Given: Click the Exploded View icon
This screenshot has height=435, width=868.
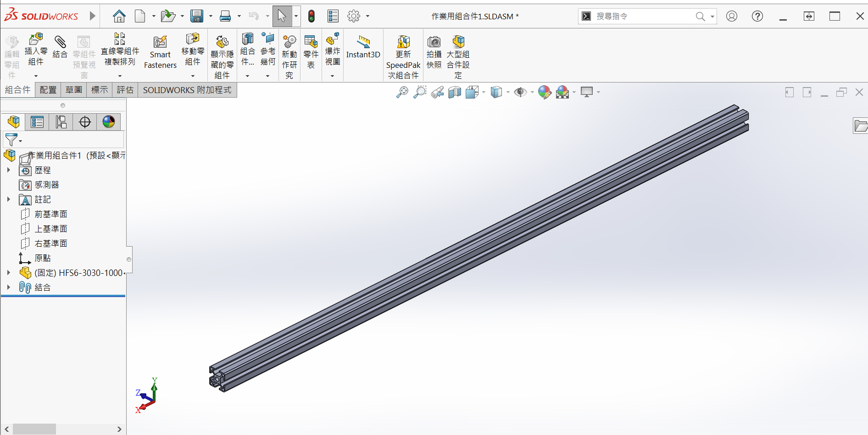Looking at the screenshot, I should (x=333, y=39).
